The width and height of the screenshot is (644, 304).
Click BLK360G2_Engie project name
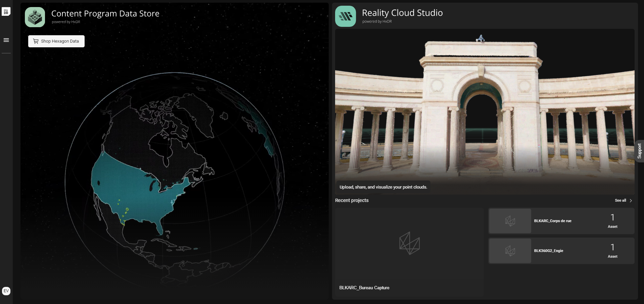point(549,251)
